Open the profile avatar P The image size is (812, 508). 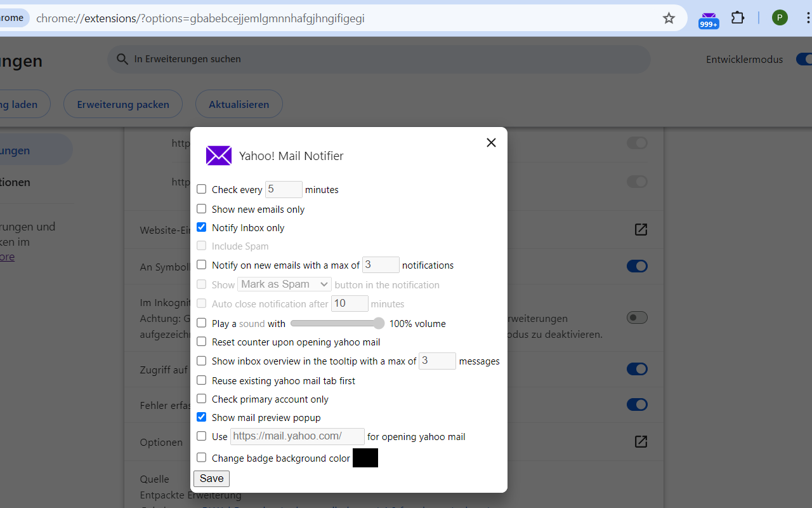coord(780,18)
